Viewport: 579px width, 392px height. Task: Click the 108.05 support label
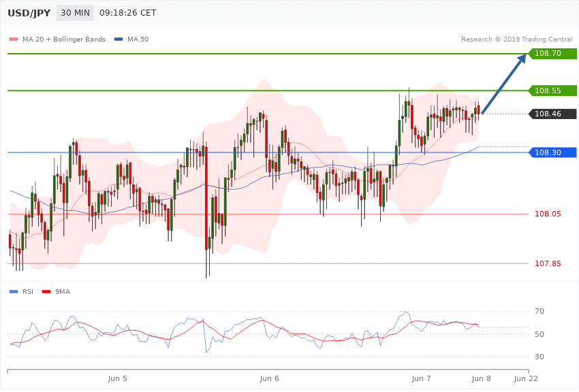point(548,214)
